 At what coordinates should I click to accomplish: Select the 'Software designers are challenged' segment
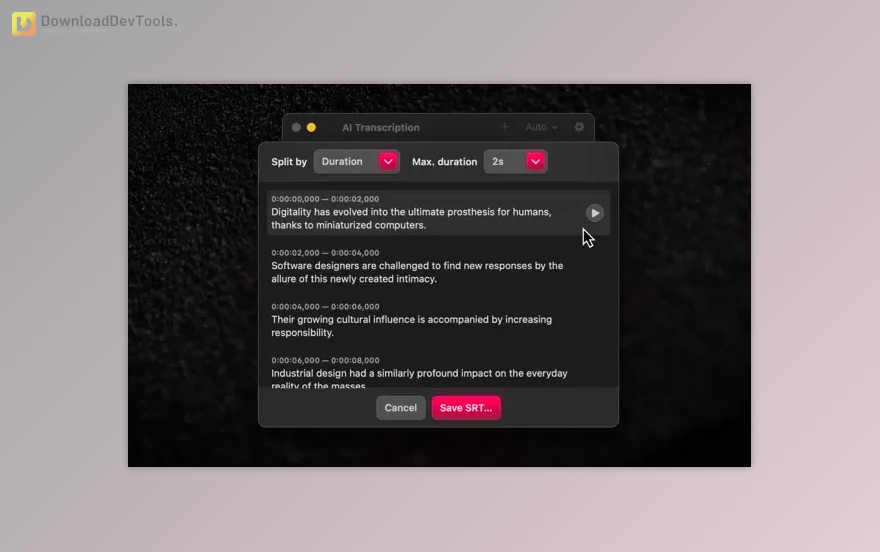(x=417, y=272)
